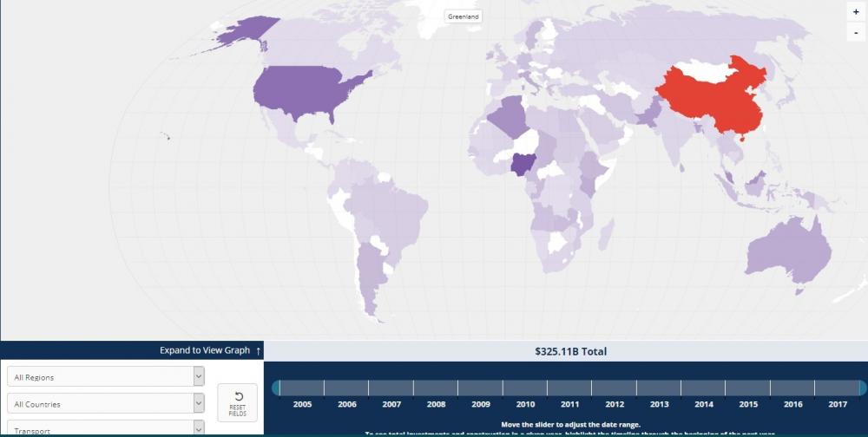Select year 2017 on the timeline
The height and width of the screenshot is (437, 868).
point(838,404)
